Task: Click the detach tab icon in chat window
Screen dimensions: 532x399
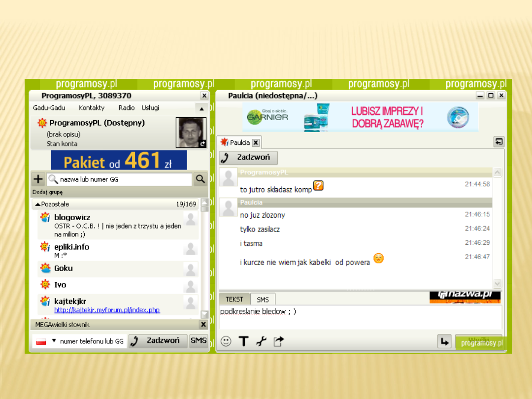Action: coord(499,142)
